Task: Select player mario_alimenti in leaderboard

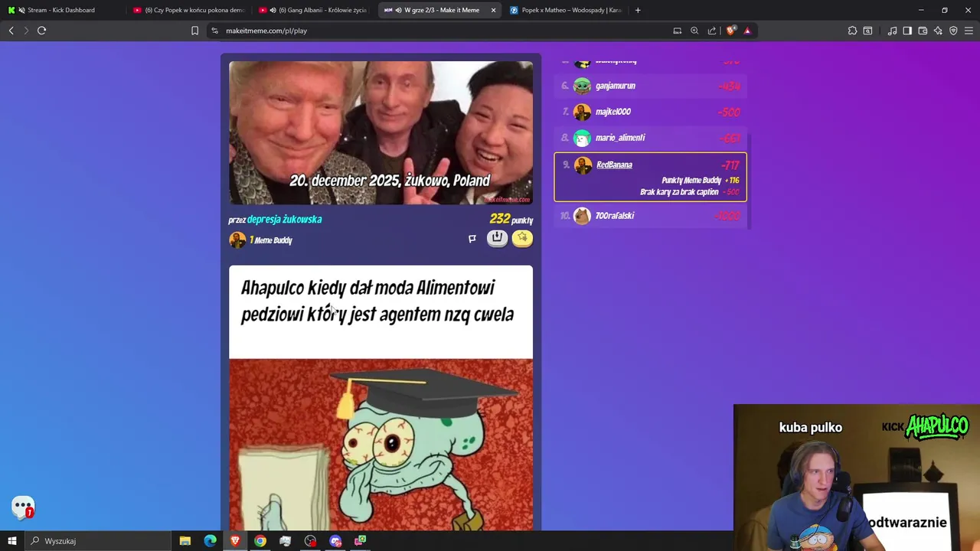Action: coord(650,138)
